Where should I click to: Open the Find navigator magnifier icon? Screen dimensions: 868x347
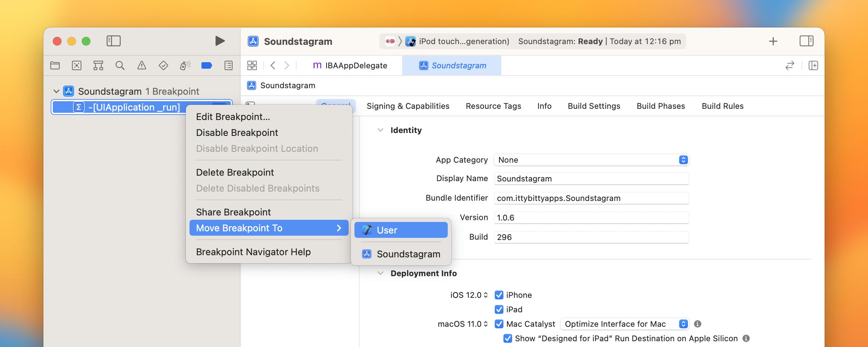pos(120,65)
